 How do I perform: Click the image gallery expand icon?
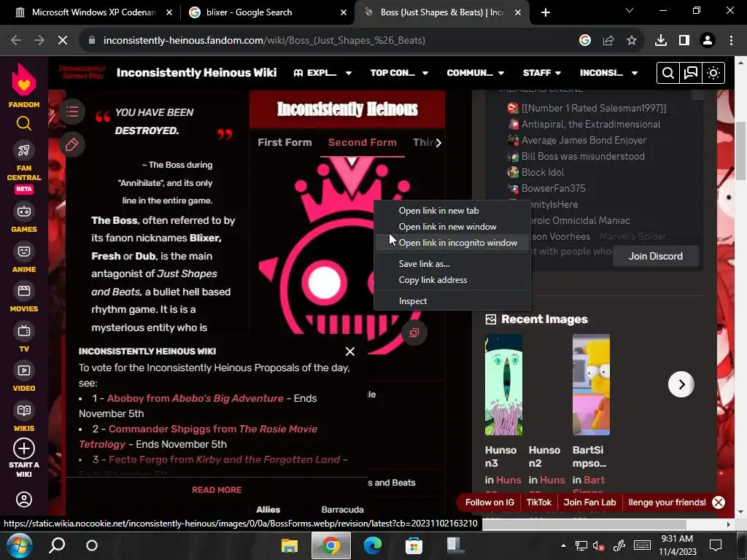pos(414,332)
